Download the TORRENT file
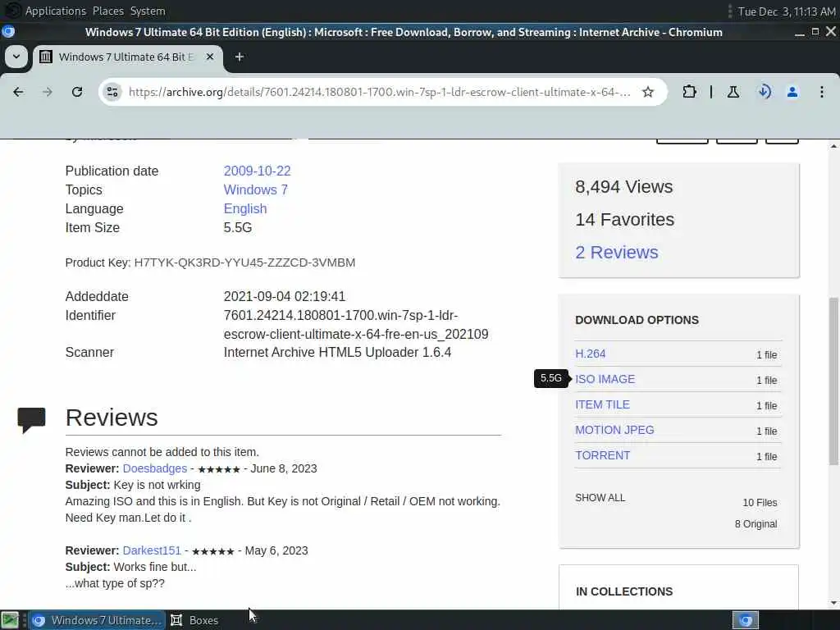 (602, 455)
